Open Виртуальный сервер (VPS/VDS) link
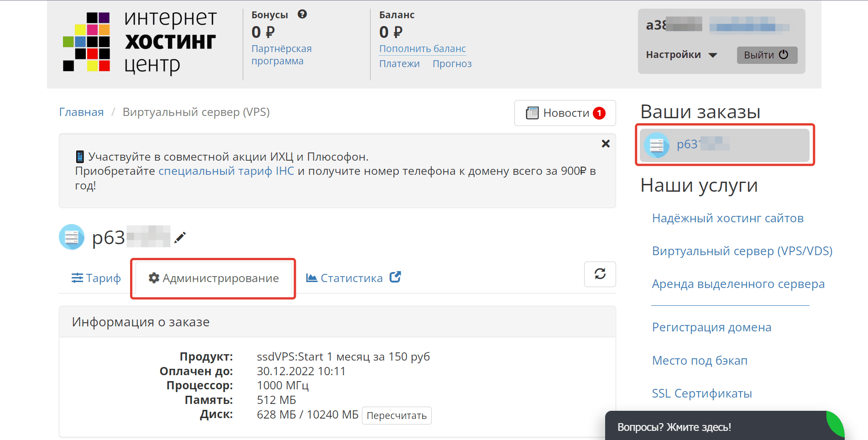This screenshot has height=440, width=868. click(x=742, y=251)
